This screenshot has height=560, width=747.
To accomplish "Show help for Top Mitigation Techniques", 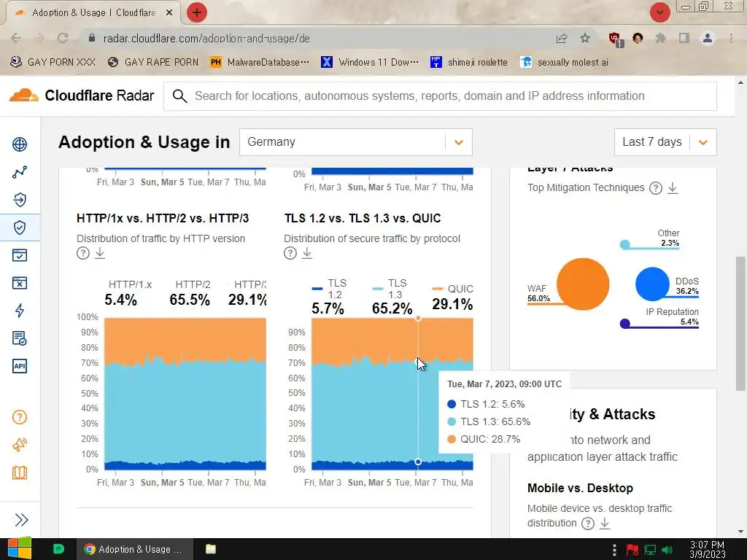I will tap(656, 187).
